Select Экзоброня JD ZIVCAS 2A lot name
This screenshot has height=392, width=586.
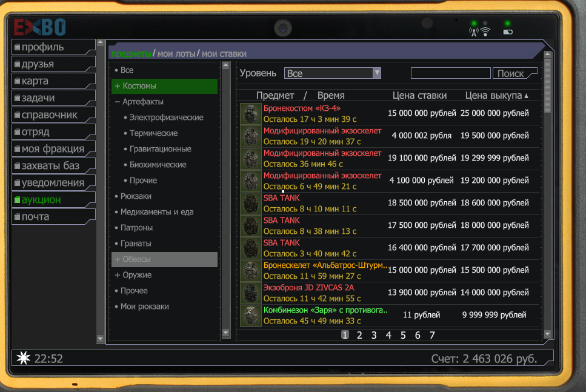point(308,288)
